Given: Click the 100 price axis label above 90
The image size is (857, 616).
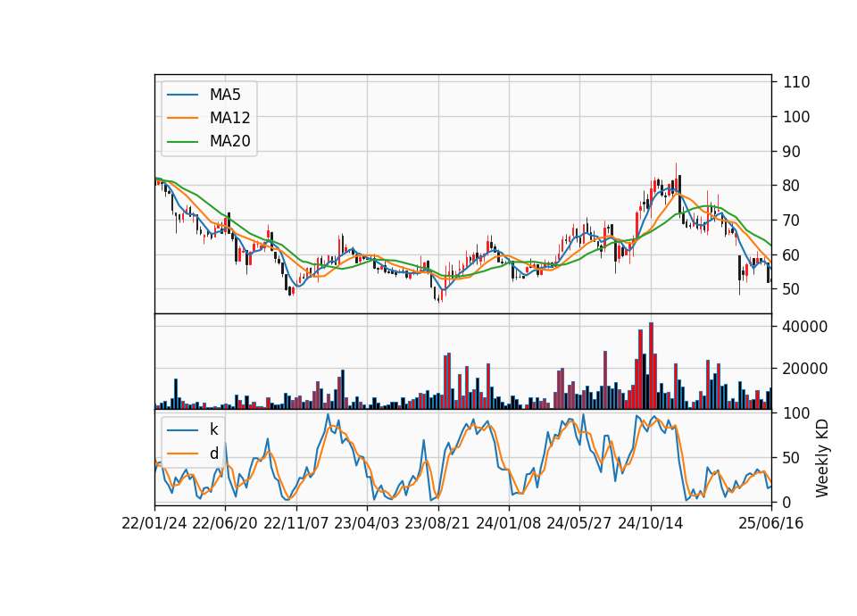Looking at the screenshot, I should tap(796, 116).
